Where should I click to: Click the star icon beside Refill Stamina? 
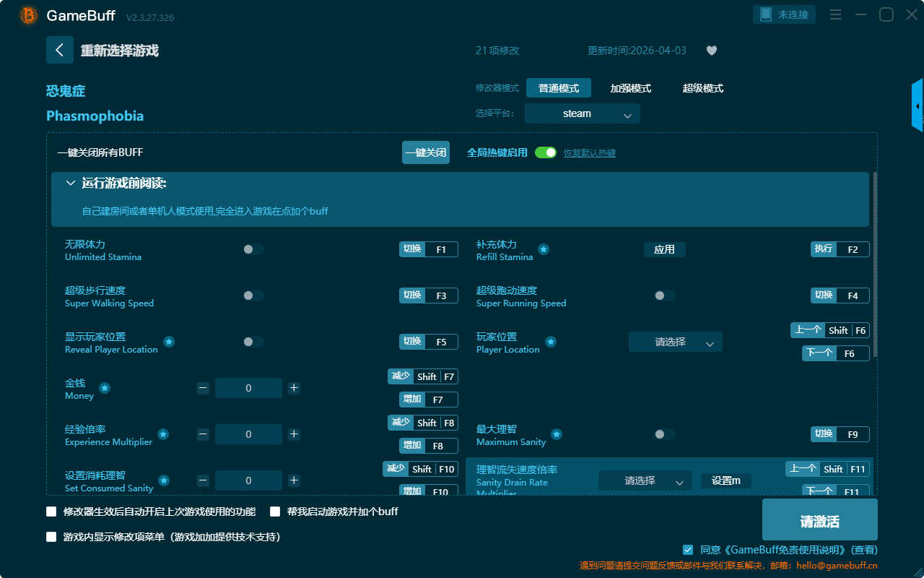tap(544, 249)
